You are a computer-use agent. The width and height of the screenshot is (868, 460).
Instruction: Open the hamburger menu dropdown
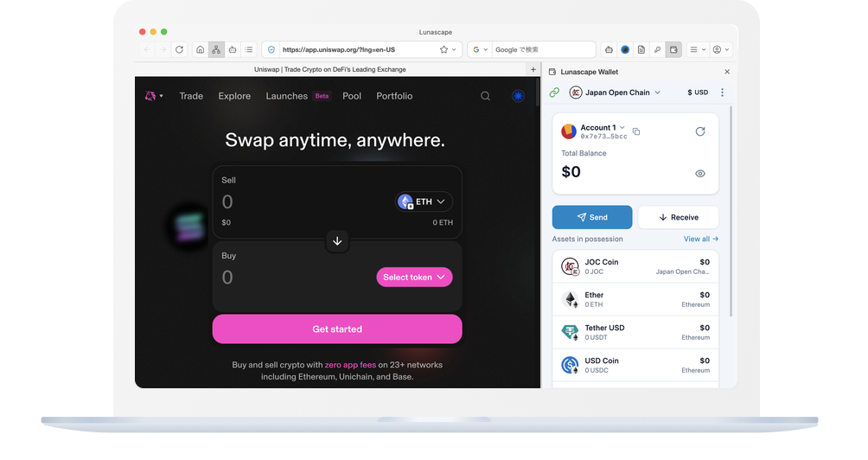698,50
